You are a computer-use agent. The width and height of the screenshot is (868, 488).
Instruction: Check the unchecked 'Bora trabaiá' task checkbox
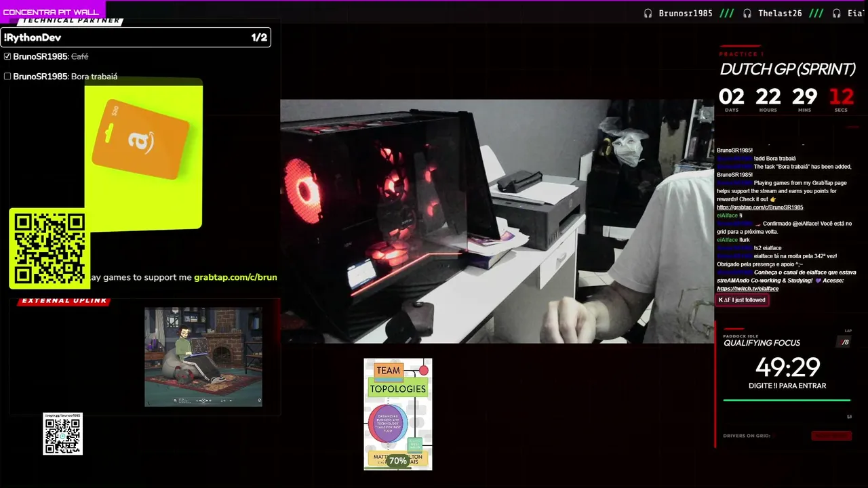coord(7,77)
